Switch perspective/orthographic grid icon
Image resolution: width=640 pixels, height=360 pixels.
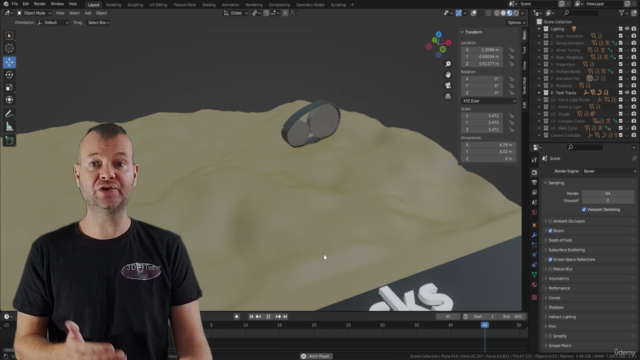(x=448, y=96)
